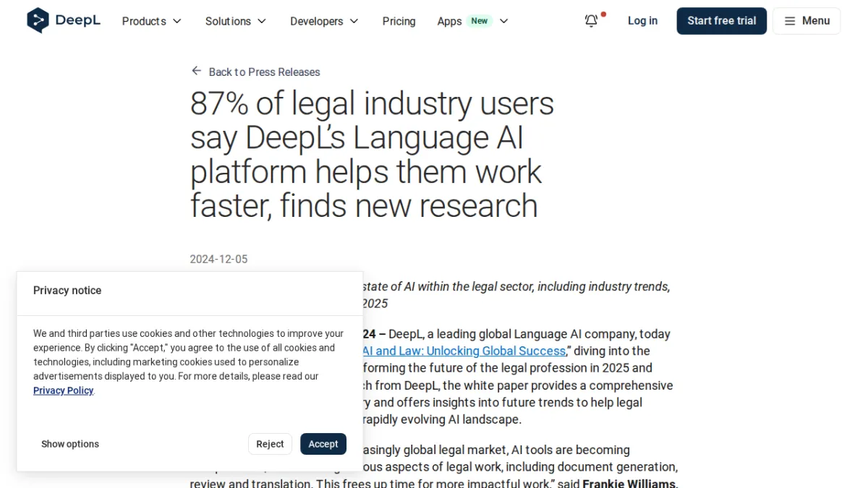The height and width of the screenshot is (488, 868).
Task: Expand the Developers dropdown
Action: click(x=324, y=21)
